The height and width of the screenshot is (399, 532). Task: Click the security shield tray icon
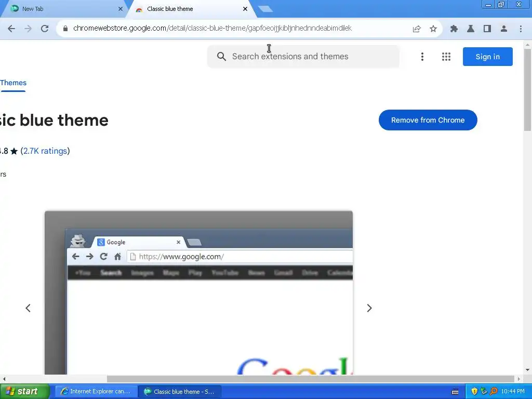coord(474,392)
